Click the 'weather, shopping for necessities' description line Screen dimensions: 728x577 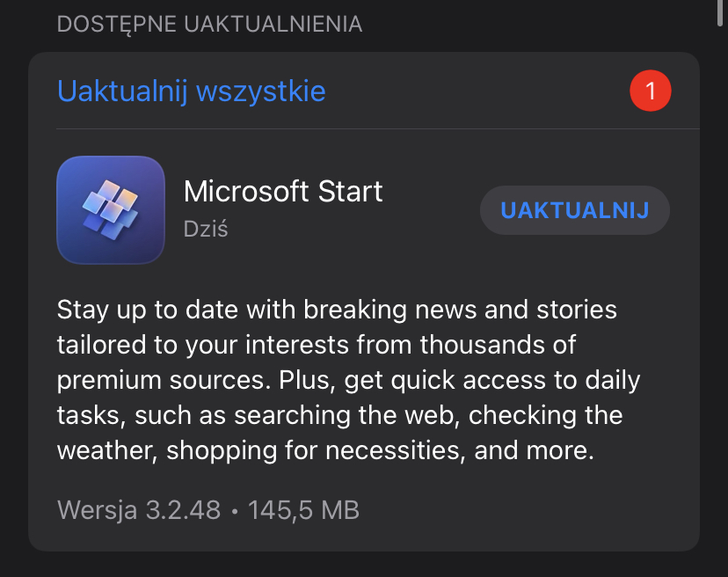click(x=325, y=450)
